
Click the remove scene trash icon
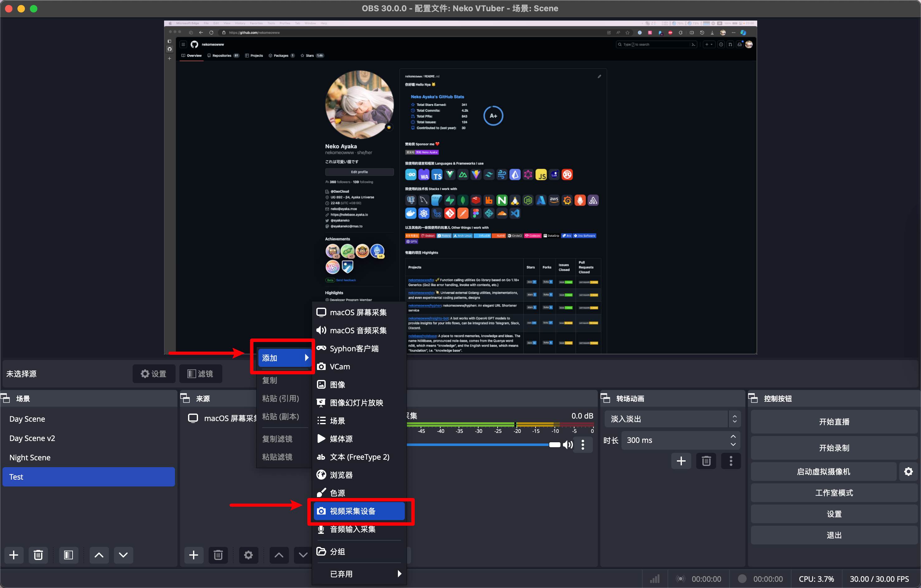(x=38, y=555)
